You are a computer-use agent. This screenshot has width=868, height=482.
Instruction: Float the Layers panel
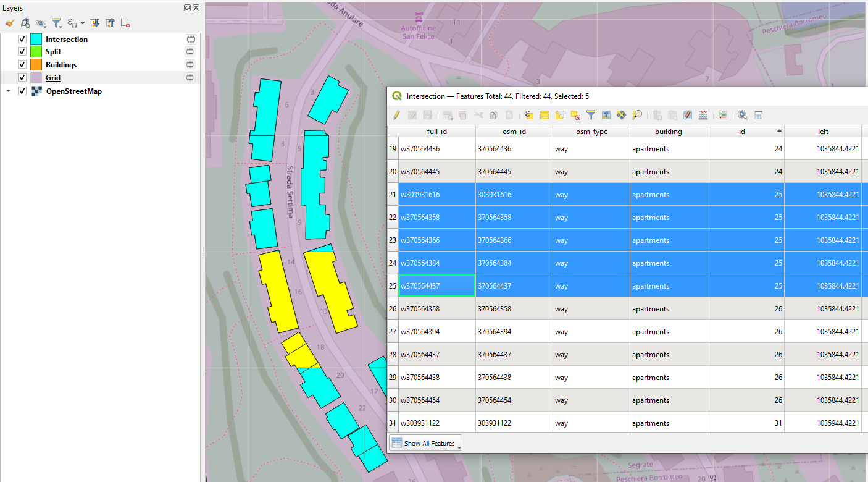pos(187,8)
